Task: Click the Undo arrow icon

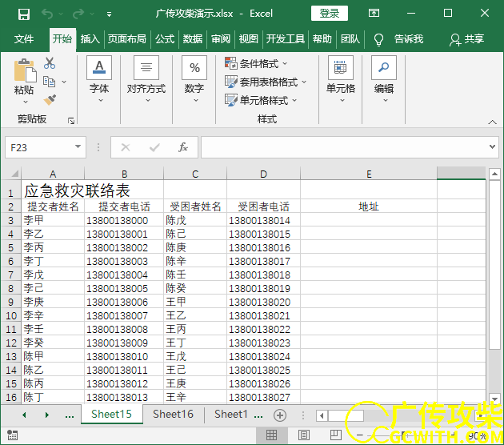Action: click(47, 14)
